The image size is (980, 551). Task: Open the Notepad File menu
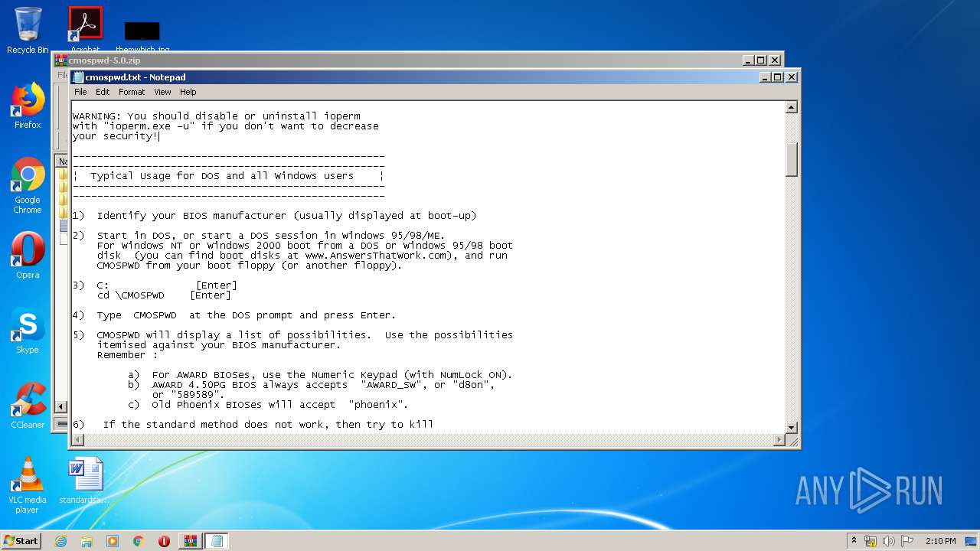coord(80,92)
